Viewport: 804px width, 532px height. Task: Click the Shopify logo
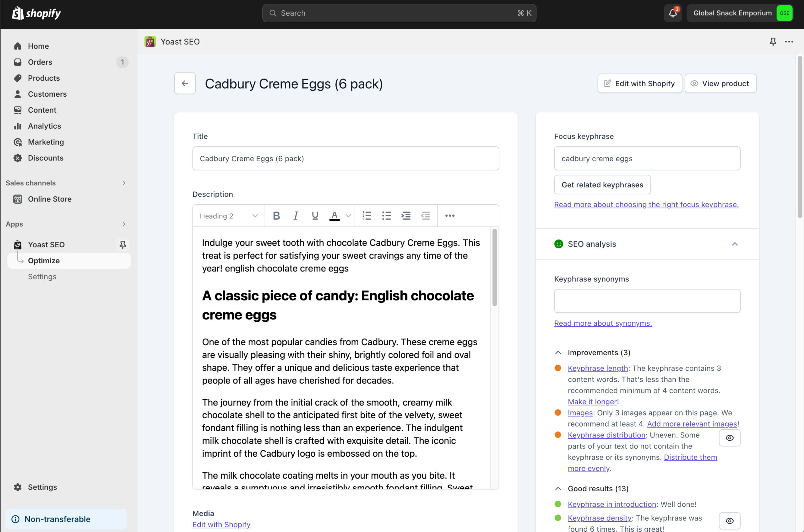[x=36, y=13]
